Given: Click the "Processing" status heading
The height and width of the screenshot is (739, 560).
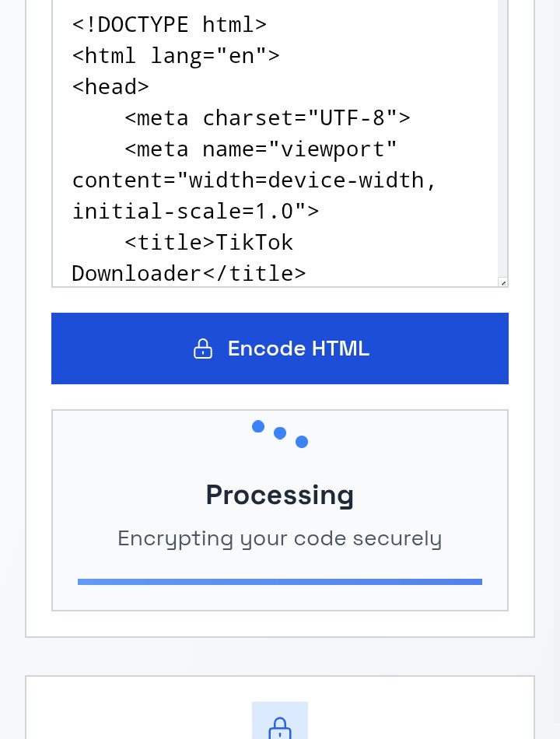Looking at the screenshot, I should 280,495.
